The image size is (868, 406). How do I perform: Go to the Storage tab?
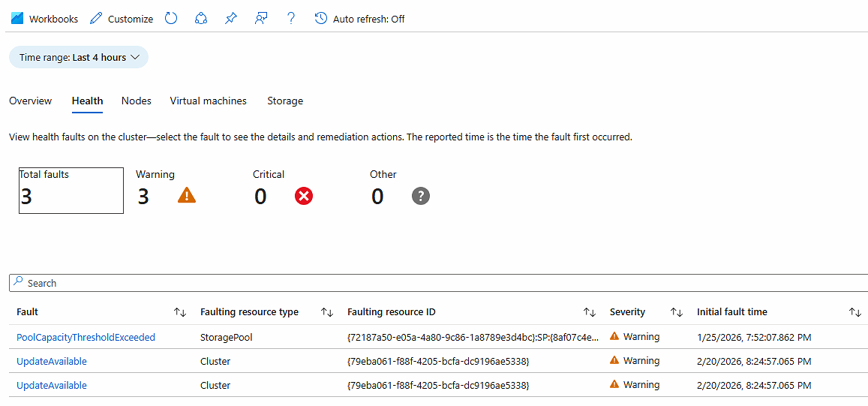tap(285, 101)
